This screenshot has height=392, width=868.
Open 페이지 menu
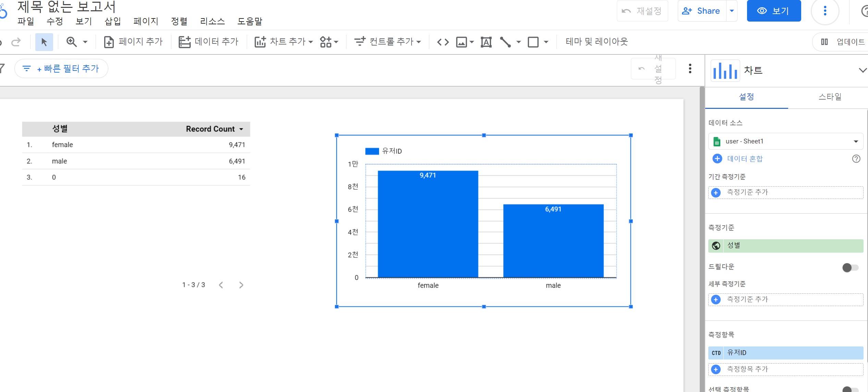coord(146,21)
